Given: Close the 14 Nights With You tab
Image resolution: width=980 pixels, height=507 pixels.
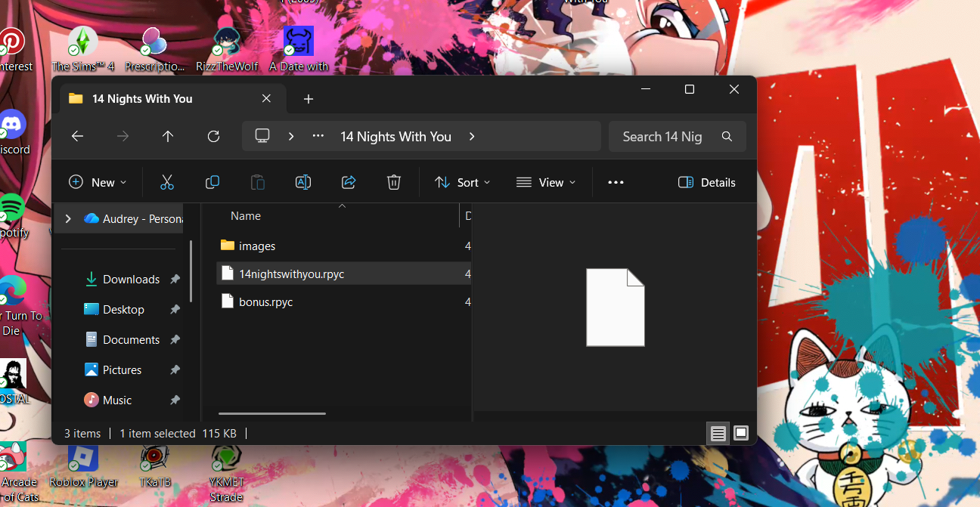Looking at the screenshot, I should (266, 98).
